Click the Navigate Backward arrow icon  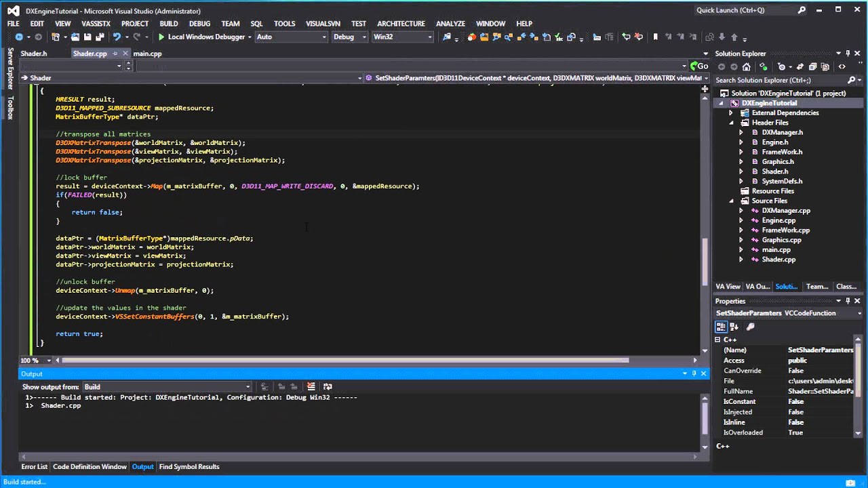[19, 37]
